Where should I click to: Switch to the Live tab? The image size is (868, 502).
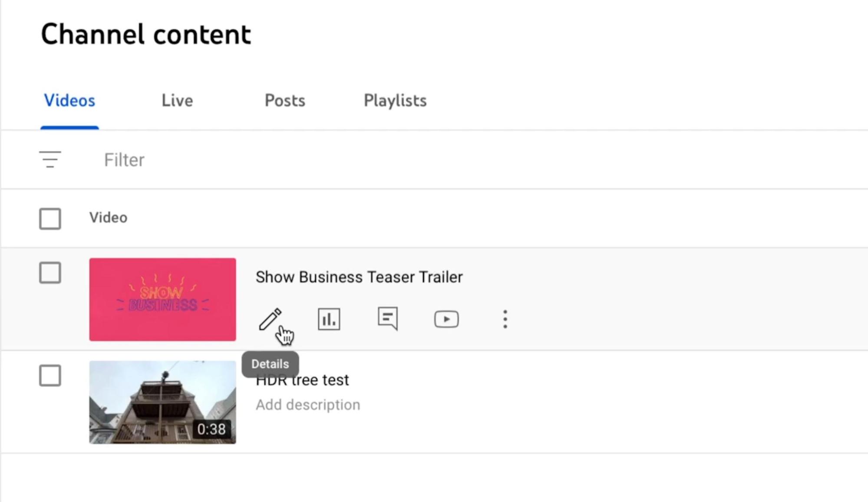point(177,101)
